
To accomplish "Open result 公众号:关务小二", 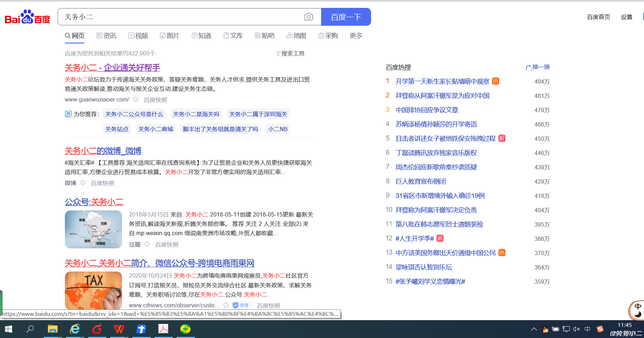I will (x=94, y=202).
